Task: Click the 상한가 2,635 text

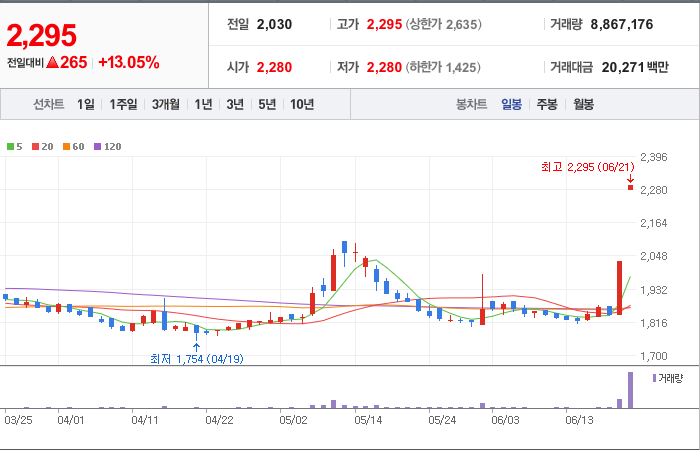Action: pyautogui.click(x=444, y=24)
